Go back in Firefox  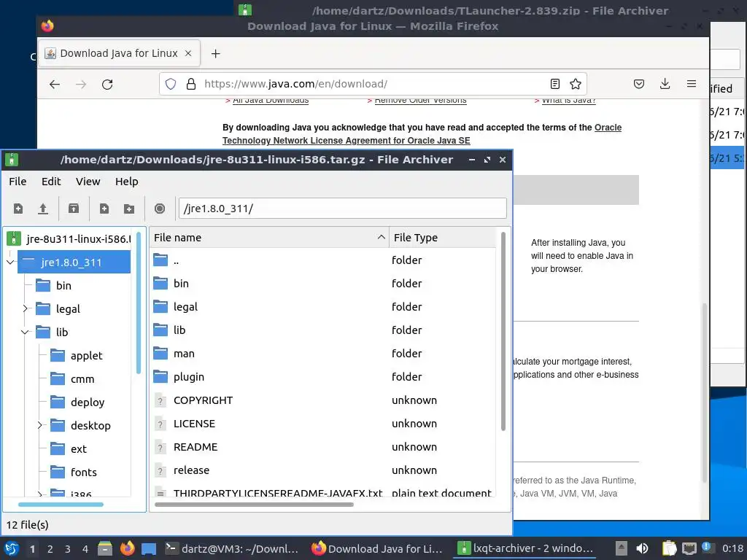point(55,85)
